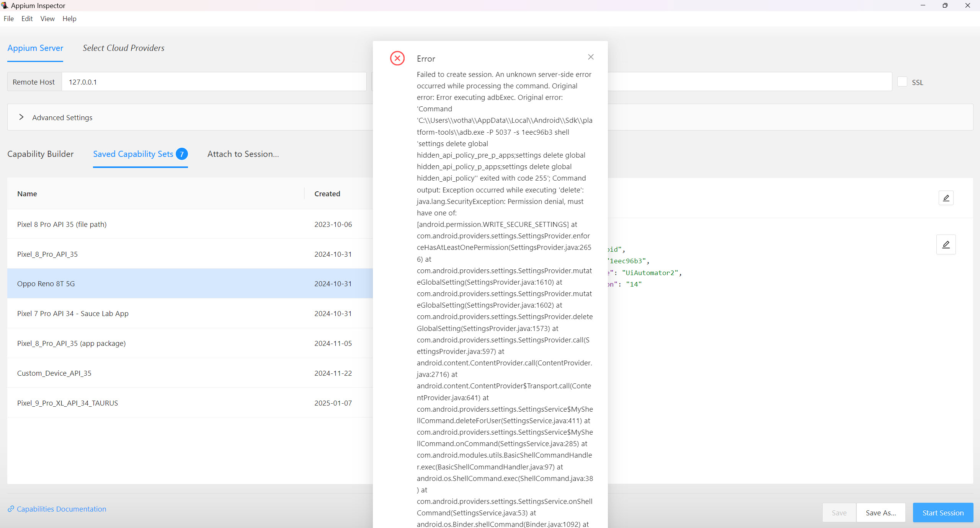Open the Edit menu

tap(27, 19)
